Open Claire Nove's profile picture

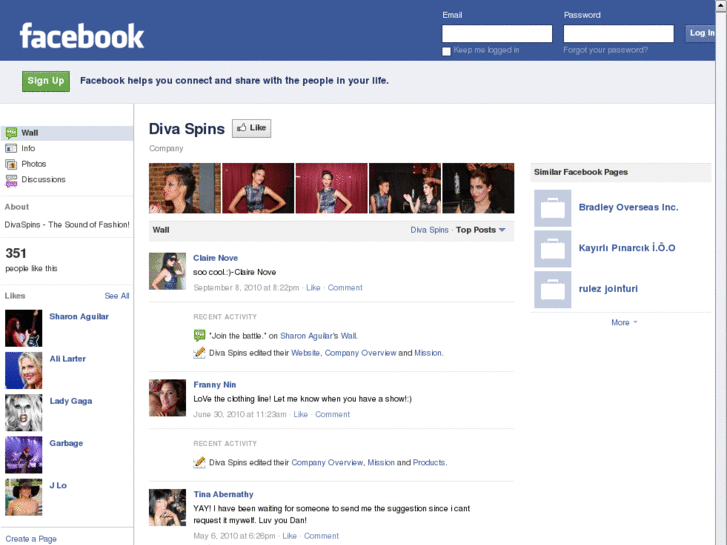pyautogui.click(x=167, y=271)
